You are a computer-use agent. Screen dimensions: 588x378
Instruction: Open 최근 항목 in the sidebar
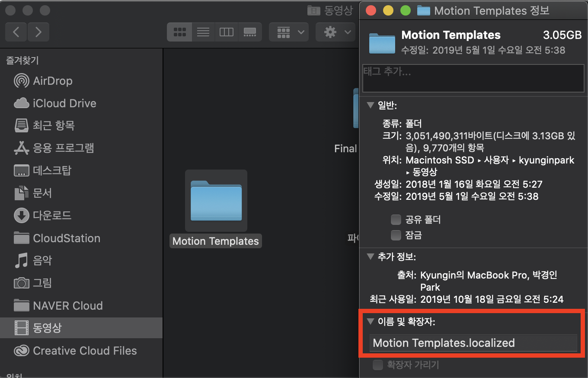pyautogui.click(x=81, y=126)
